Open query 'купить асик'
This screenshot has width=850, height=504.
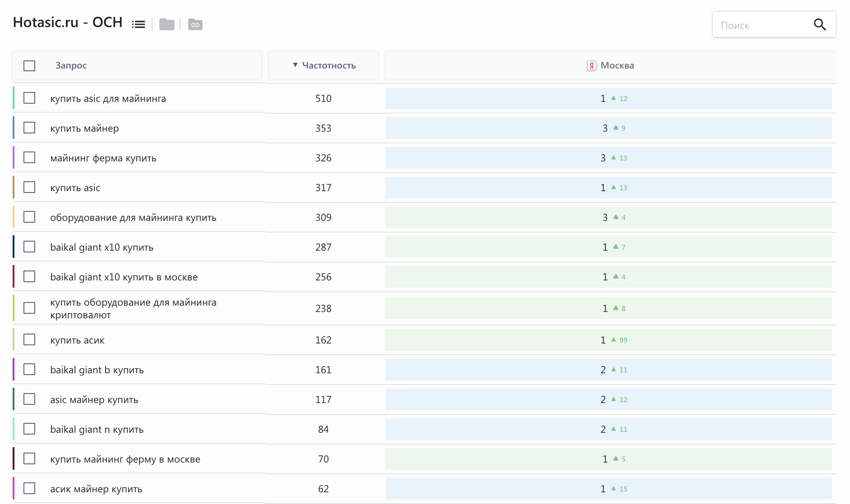pos(77,340)
